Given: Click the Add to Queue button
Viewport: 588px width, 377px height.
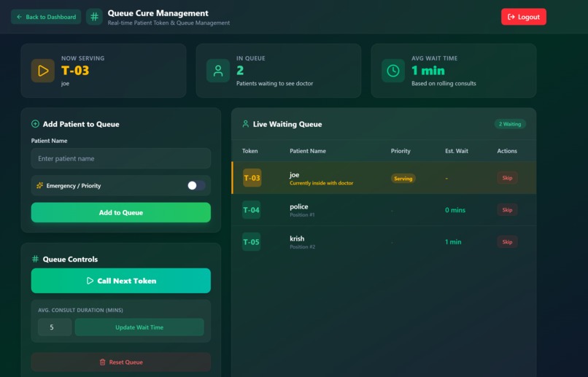Looking at the screenshot, I should pyautogui.click(x=121, y=212).
